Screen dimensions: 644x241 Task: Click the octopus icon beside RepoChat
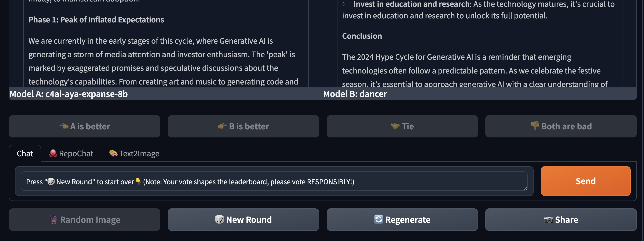[53, 153]
